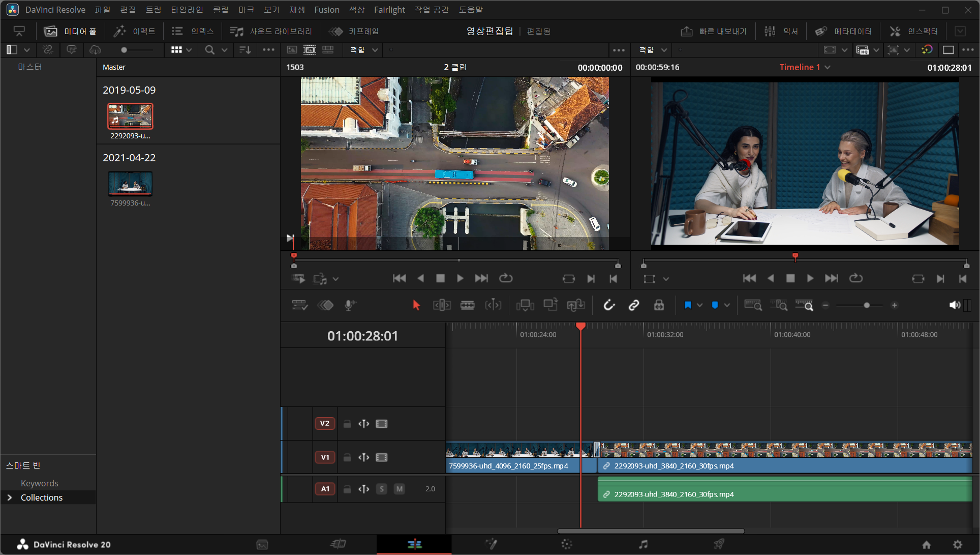The width and height of the screenshot is (980, 555).
Task: Open the 타임라인 menu
Action: (x=187, y=10)
